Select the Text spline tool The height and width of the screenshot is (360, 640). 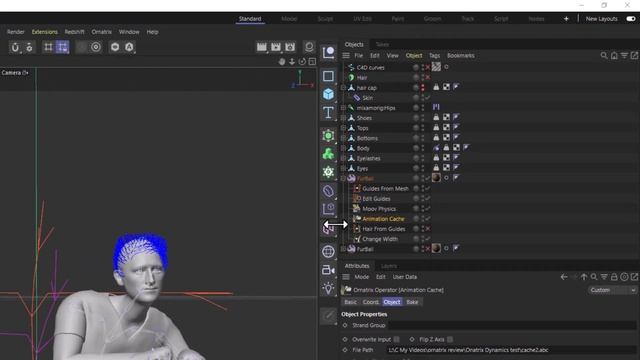tap(328, 113)
